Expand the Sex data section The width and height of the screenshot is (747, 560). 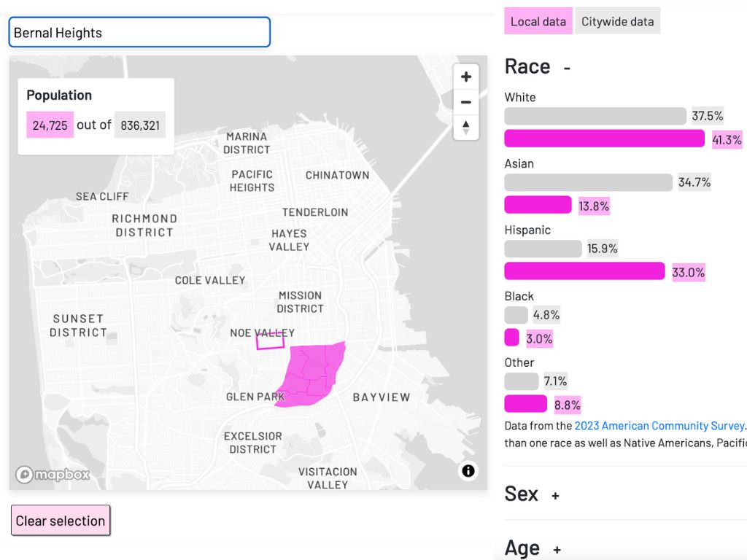[555, 495]
